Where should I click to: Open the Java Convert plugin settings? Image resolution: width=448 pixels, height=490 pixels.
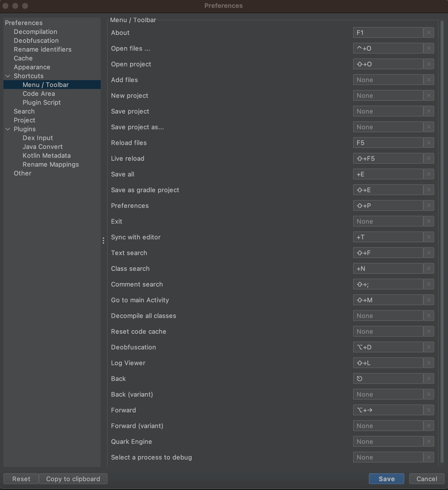[43, 147]
